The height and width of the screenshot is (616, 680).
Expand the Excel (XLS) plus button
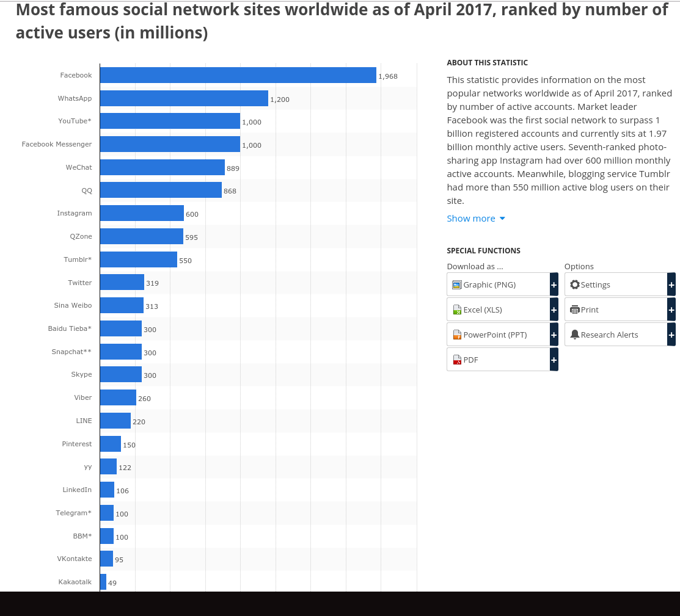(x=554, y=310)
